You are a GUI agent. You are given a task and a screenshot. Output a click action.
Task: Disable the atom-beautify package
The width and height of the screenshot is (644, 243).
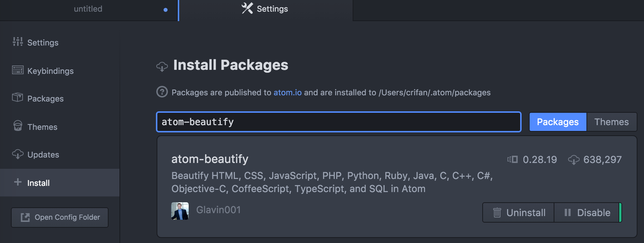[587, 212]
